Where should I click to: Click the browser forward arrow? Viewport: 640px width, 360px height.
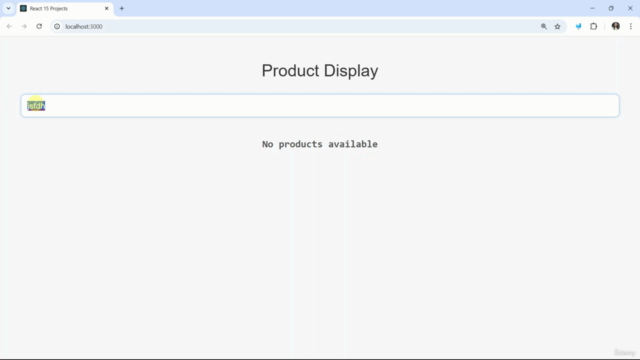click(x=24, y=27)
